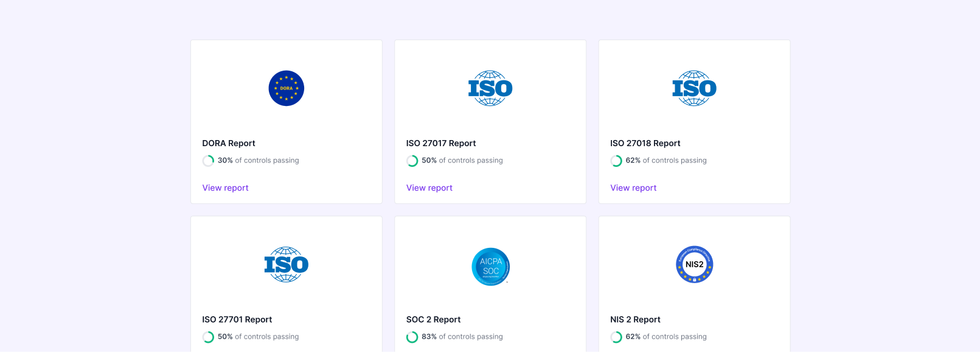Open View report link for ISO 27017

pyautogui.click(x=429, y=188)
